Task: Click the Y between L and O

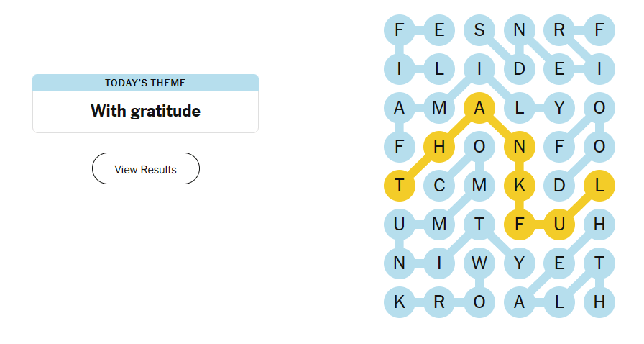Action: click(x=559, y=108)
